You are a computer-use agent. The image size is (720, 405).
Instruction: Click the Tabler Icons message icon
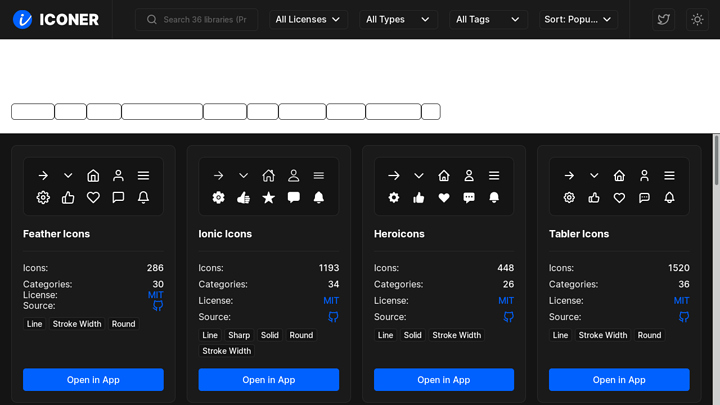(644, 197)
